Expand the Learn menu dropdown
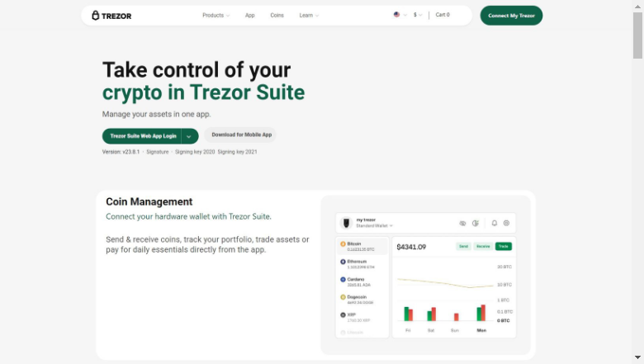This screenshot has height=364, width=644. tap(309, 15)
